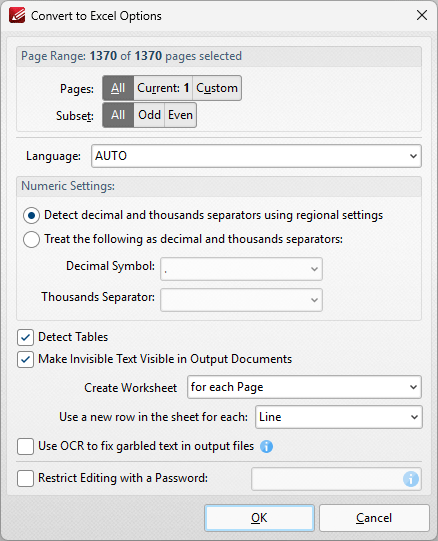Open the Language AUTO dropdown
The width and height of the screenshot is (438, 541).
coord(256,156)
